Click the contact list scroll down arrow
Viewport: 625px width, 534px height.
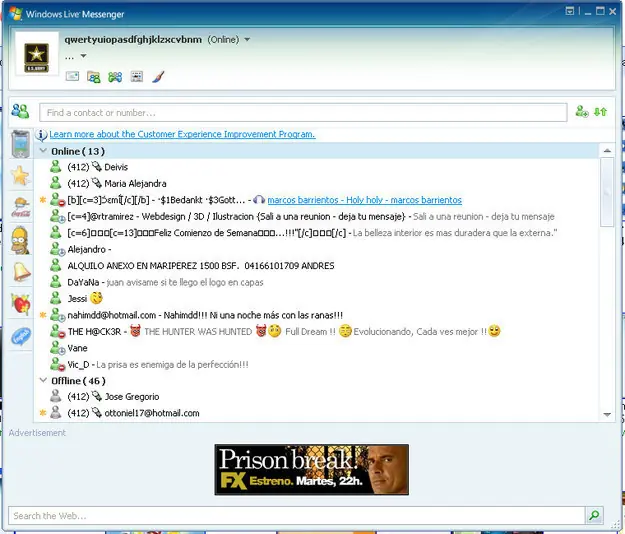tap(607, 414)
